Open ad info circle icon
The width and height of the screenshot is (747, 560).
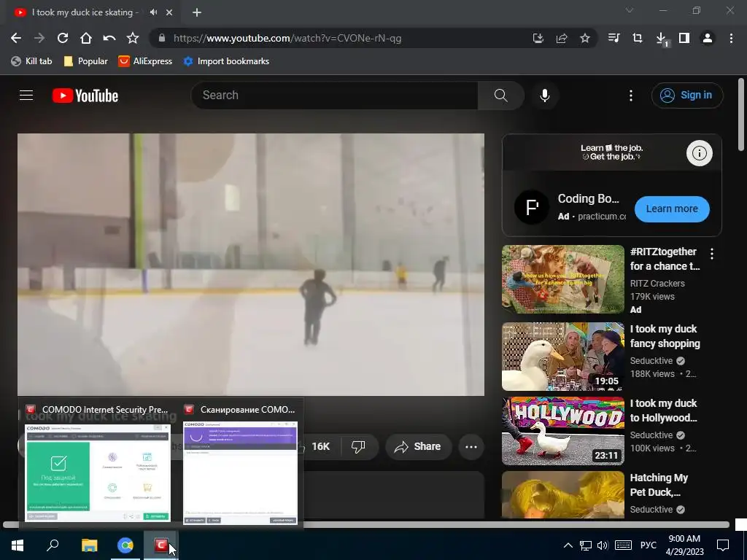point(699,153)
